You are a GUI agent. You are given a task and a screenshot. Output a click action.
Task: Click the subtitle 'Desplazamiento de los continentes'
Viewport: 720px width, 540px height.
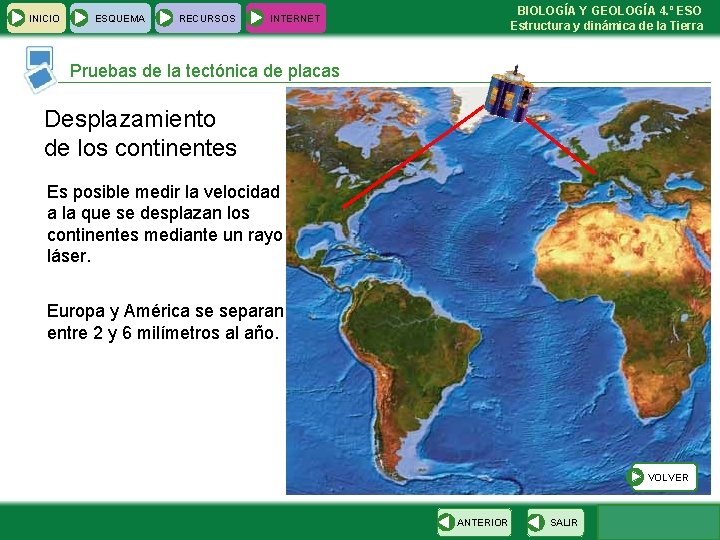pyautogui.click(x=141, y=133)
